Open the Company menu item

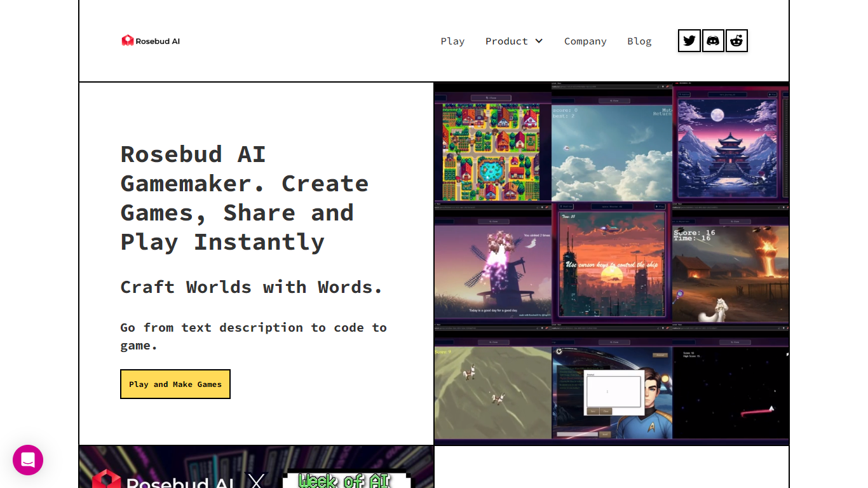(585, 41)
